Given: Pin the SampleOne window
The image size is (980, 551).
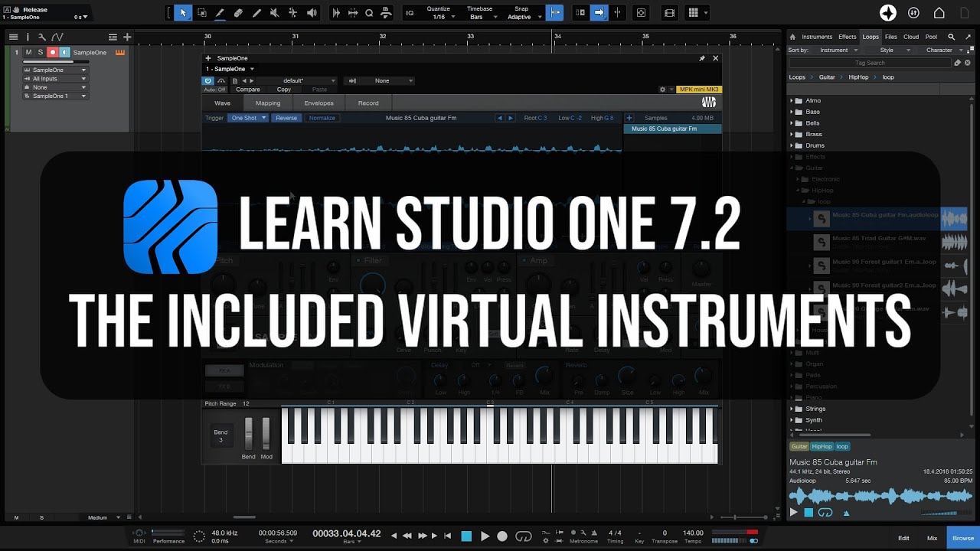Looking at the screenshot, I should click(x=701, y=58).
